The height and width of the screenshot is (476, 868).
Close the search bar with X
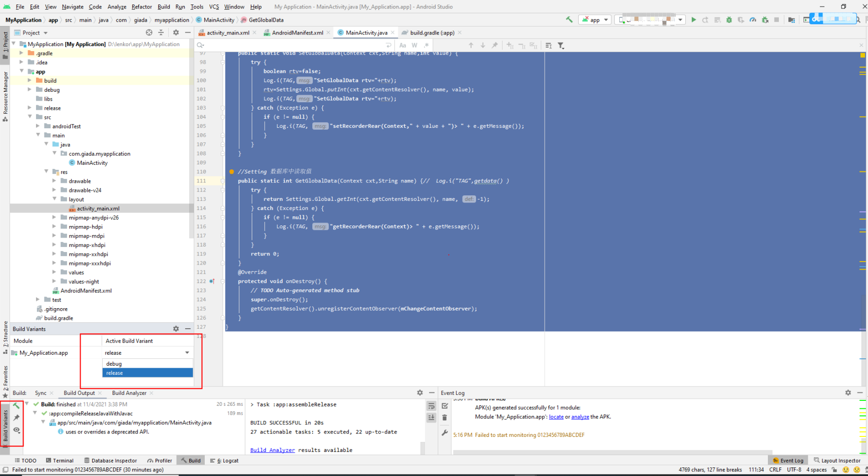coord(861,45)
